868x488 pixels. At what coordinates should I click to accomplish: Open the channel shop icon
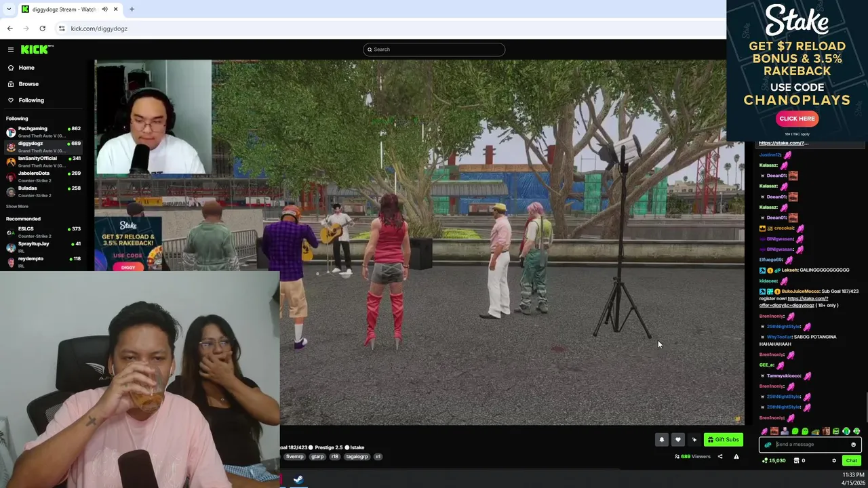pyautogui.click(x=797, y=461)
